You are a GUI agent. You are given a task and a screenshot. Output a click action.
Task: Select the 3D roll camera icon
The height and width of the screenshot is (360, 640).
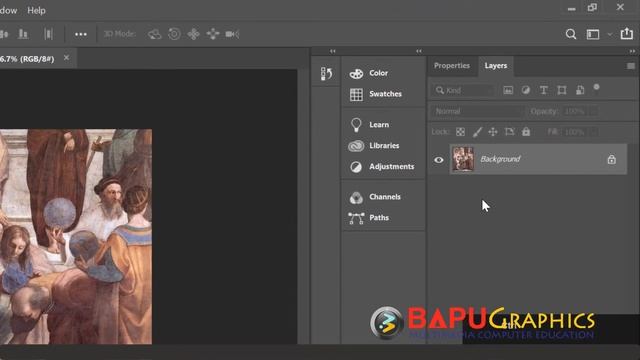[x=174, y=34]
